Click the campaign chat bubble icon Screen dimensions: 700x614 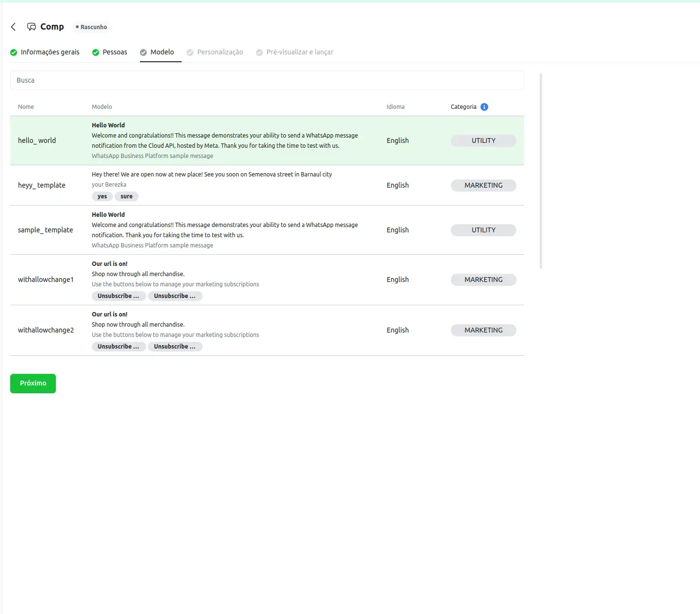pos(32,27)
